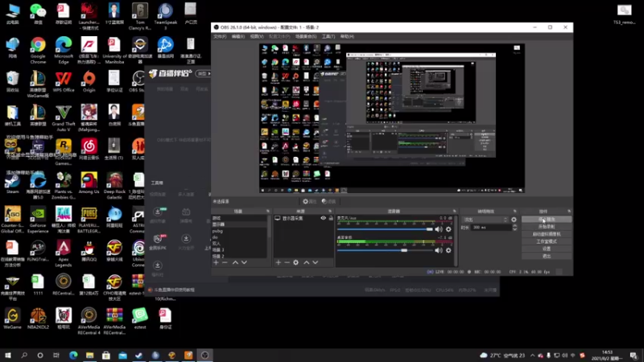Open settings gear for 桌面音频 channel

(x=448, y=250)
